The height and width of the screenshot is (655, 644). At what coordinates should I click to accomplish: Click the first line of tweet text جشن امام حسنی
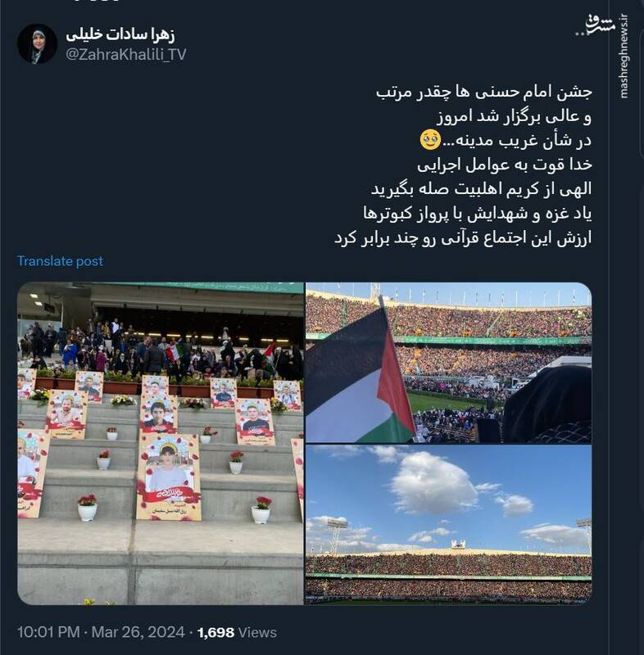pos(484,92)
